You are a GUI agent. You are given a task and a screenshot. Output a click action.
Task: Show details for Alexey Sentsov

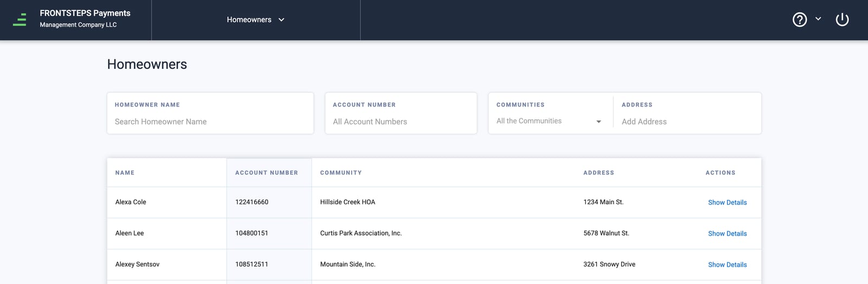click(x=727, y=264)
